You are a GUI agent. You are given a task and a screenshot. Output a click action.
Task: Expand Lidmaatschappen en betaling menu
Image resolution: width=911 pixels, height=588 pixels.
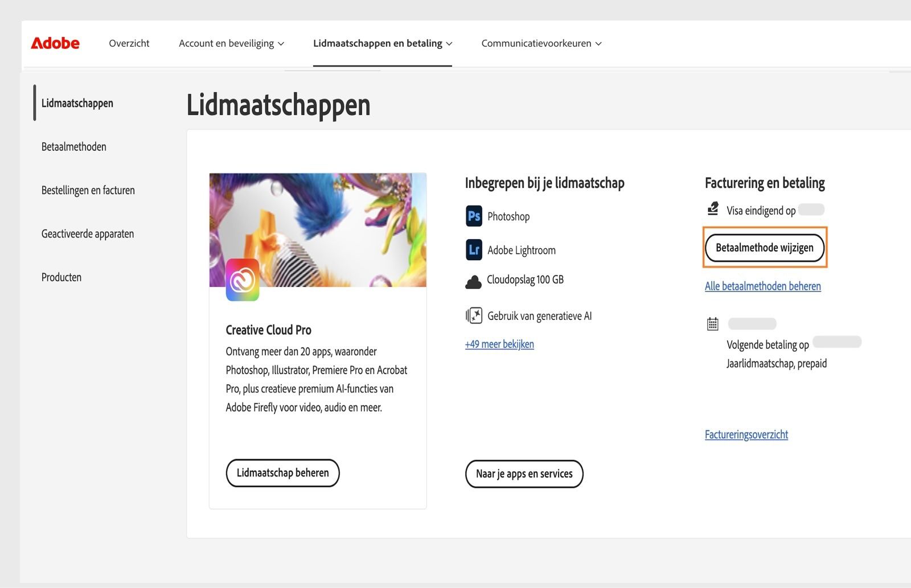[x=383, y=43]
